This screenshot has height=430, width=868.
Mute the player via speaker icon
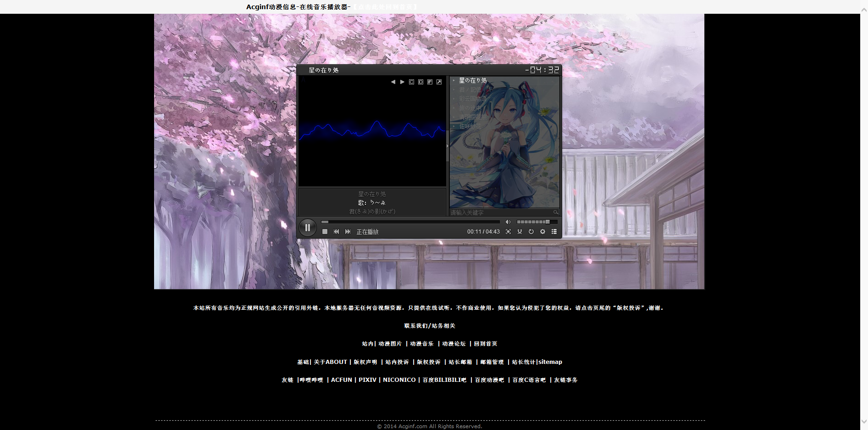point(508,222)
